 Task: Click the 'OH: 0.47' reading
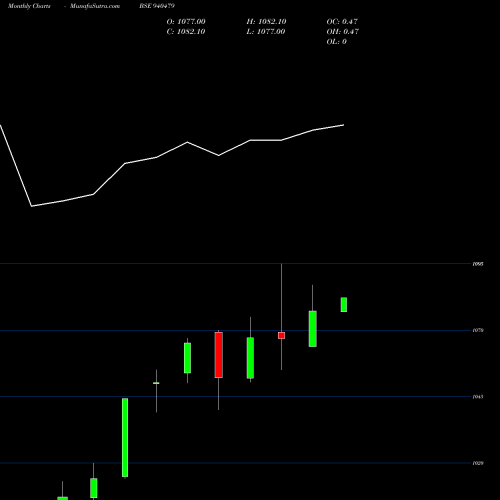(x=343, y=32)
